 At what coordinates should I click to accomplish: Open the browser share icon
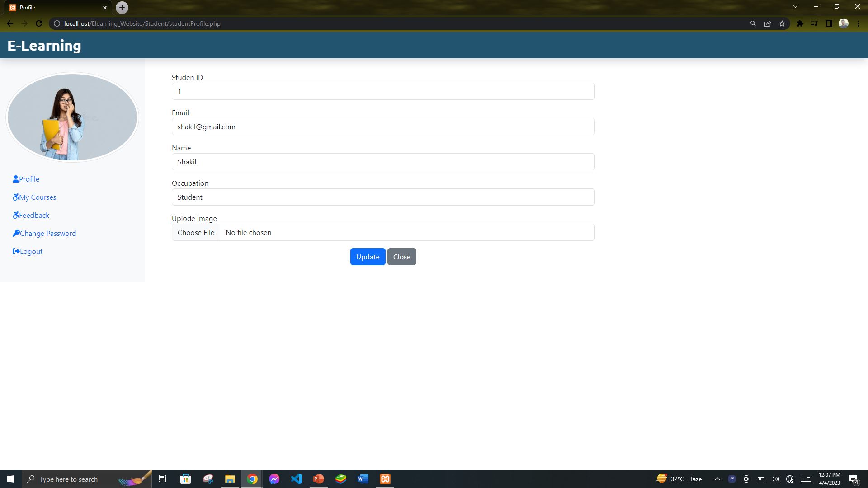tap(768, 23)
